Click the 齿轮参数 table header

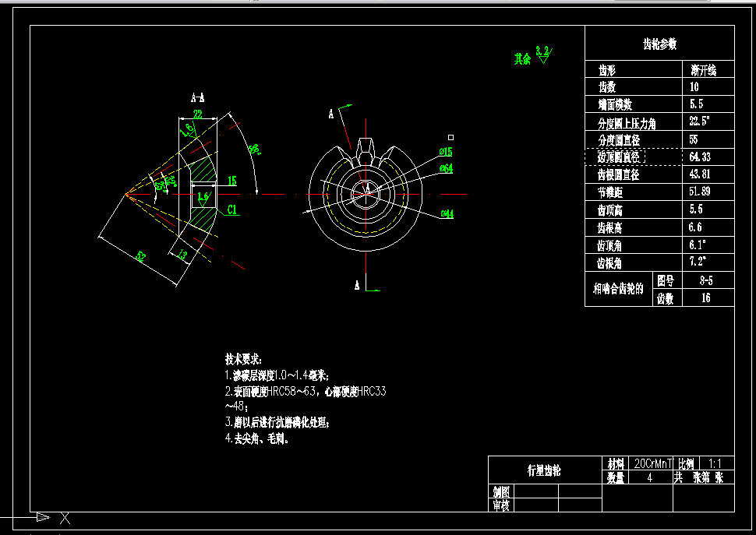[x=659, y=44]
